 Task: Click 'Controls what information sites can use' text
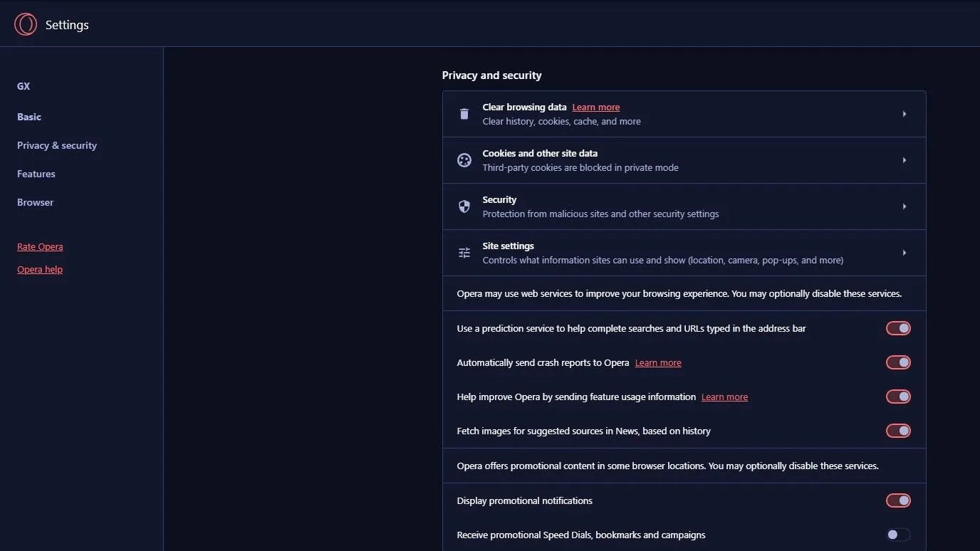click(x=663, y=261)
